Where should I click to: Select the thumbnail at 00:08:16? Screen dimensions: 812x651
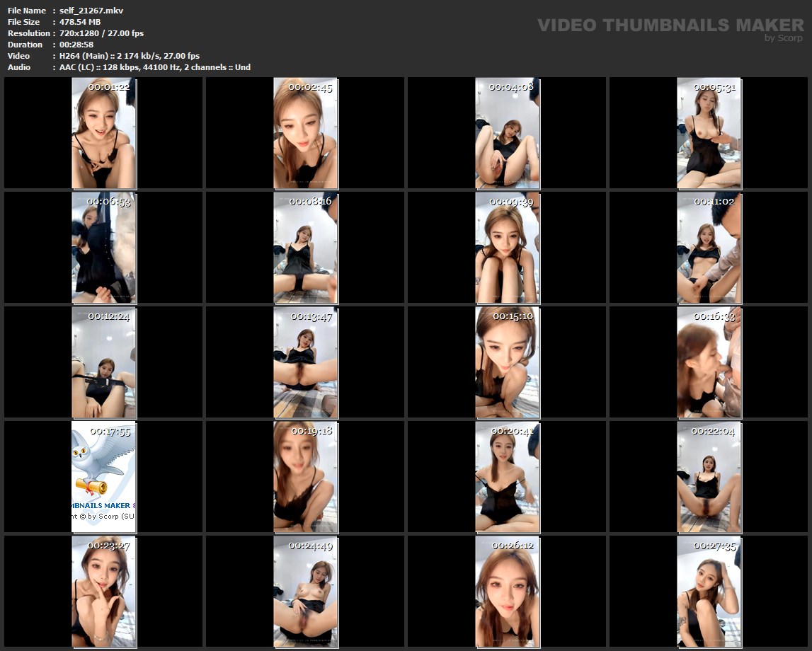pos(306,248)
